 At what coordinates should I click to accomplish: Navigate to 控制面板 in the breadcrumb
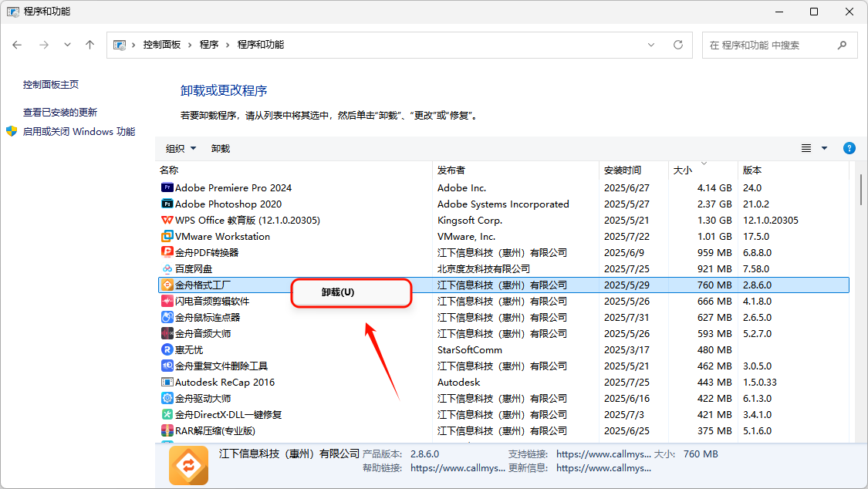click(162, 45)
